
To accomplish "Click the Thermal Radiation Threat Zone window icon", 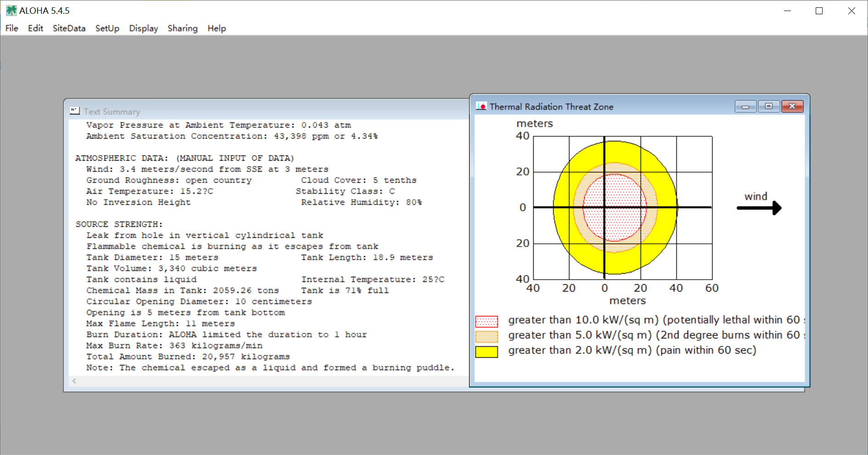I will coord(481,106).
